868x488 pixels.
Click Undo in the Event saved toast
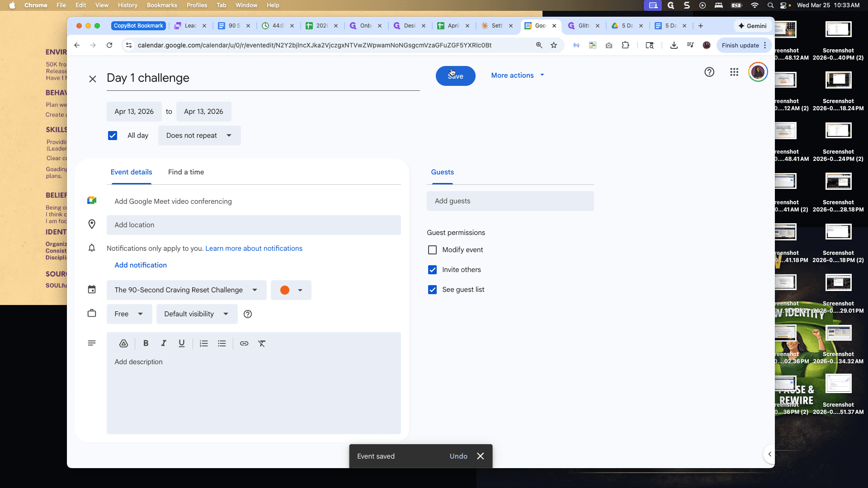click(x=458, y=456)
